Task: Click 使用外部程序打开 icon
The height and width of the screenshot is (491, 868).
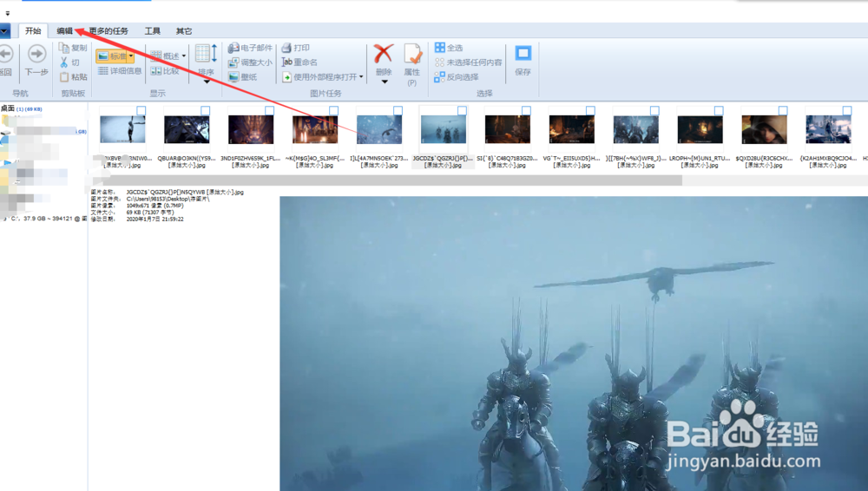Action: (286, 77)
